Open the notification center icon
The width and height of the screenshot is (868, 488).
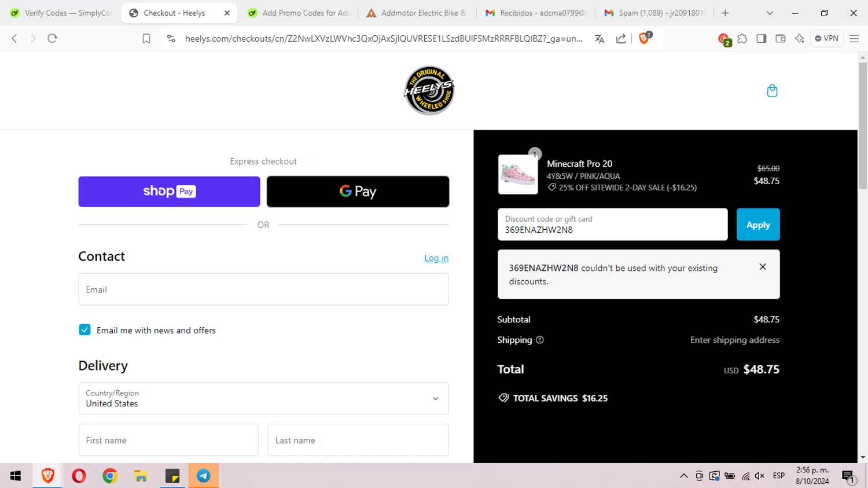point(849,476)
